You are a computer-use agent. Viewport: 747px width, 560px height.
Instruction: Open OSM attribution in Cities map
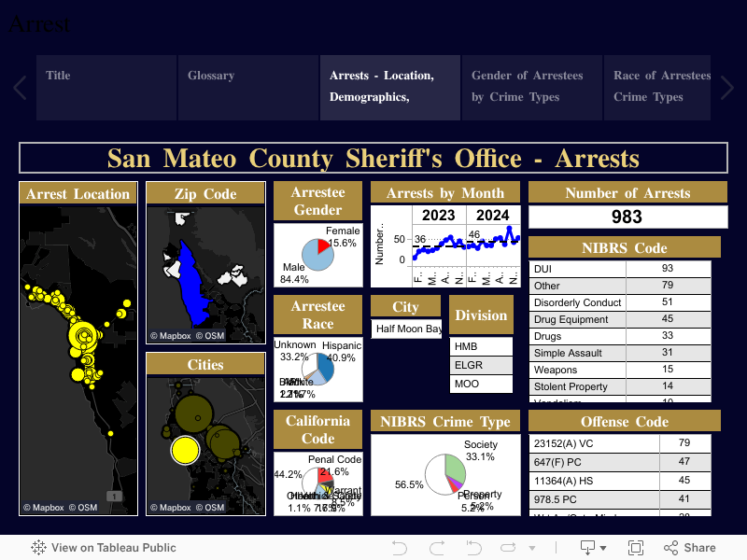[x=210, y=508]
